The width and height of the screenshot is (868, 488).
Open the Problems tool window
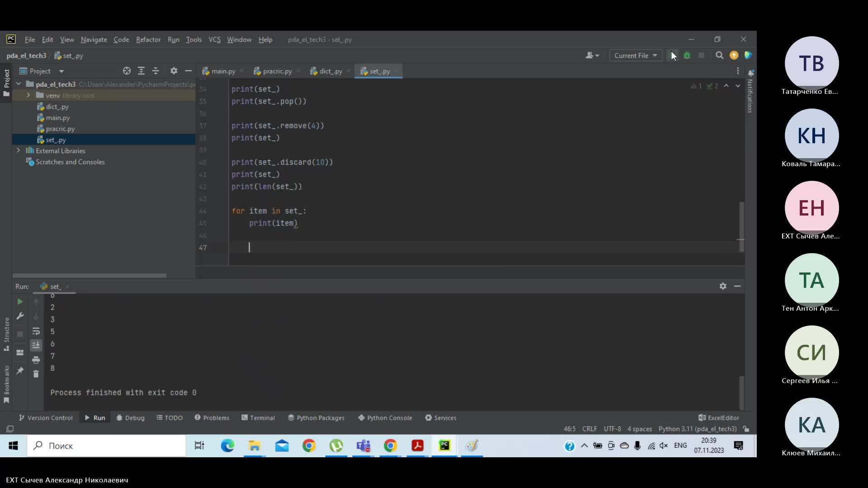pos(212,418)
